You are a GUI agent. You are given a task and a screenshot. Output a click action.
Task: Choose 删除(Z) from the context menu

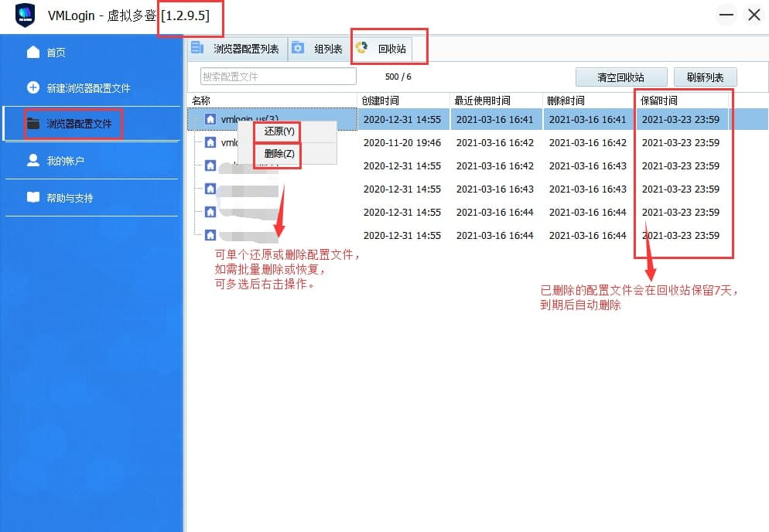[279, 154]
